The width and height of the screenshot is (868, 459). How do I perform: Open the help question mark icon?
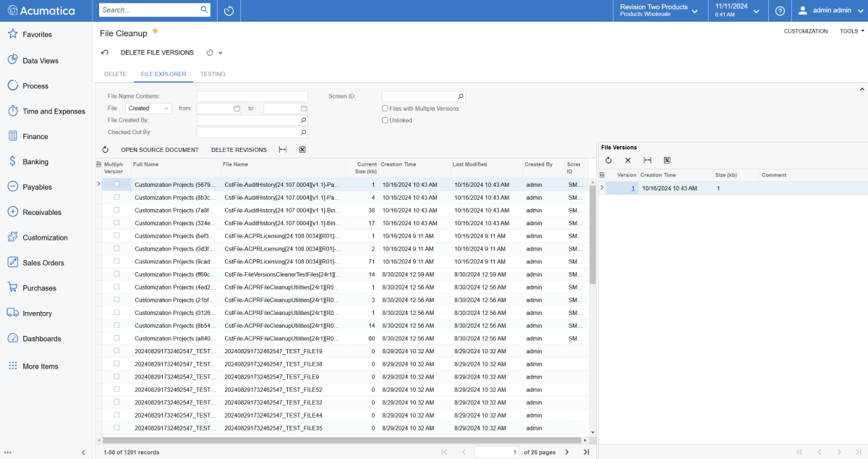click(x=780, y=11)
